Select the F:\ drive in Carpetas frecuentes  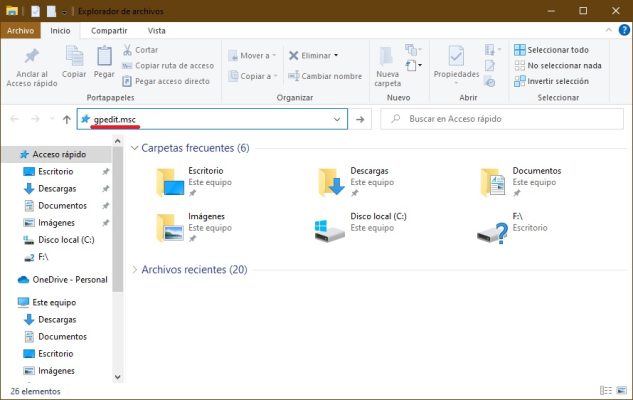click(513, 228)
